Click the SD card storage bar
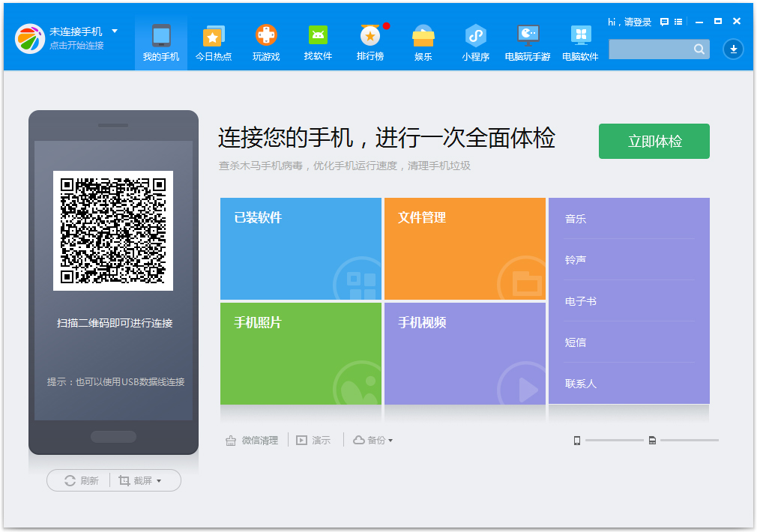 (690, 441)
